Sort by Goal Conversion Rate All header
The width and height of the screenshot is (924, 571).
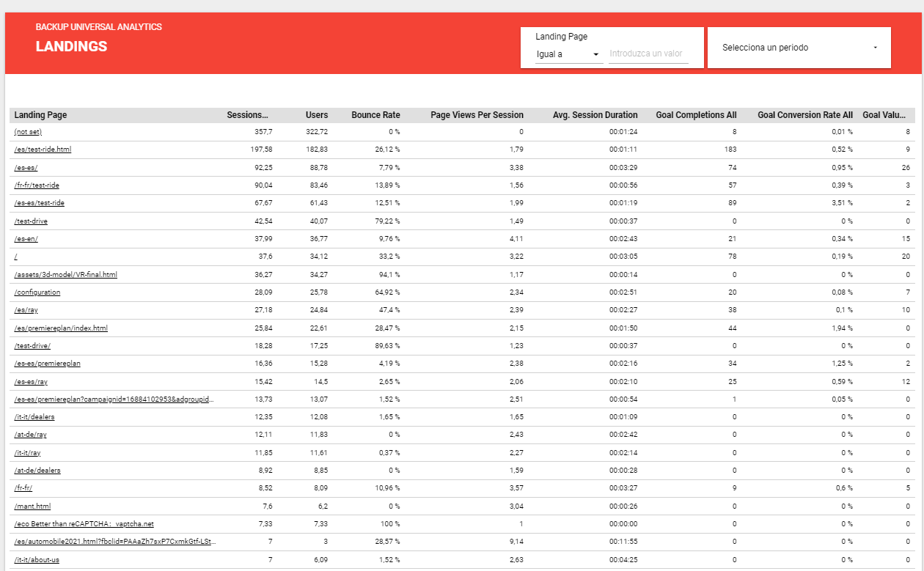805,115
